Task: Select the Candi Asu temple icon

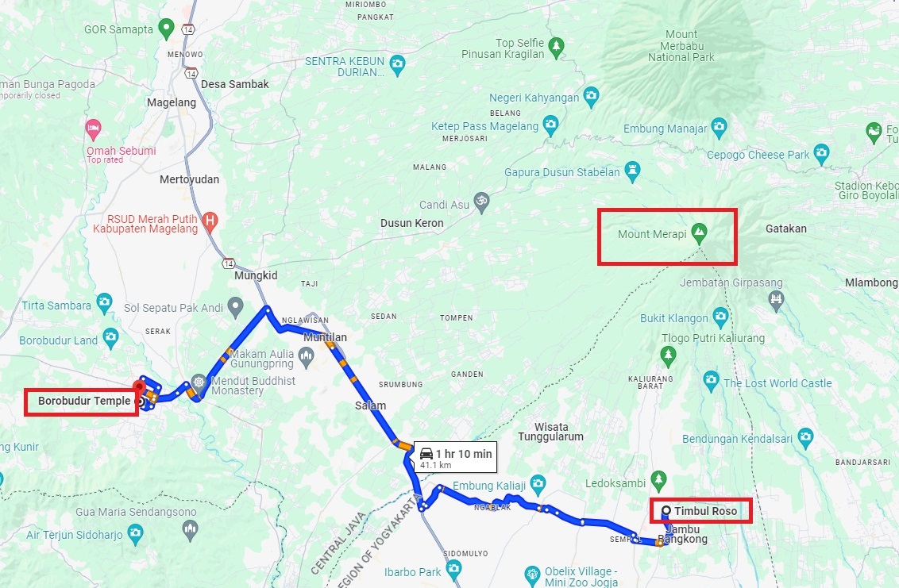Action: tap(481, 202)
